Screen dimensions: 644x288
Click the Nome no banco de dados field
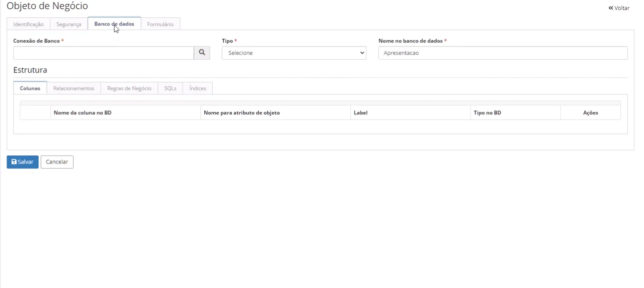pyautogui.click(x=503, y=53)
